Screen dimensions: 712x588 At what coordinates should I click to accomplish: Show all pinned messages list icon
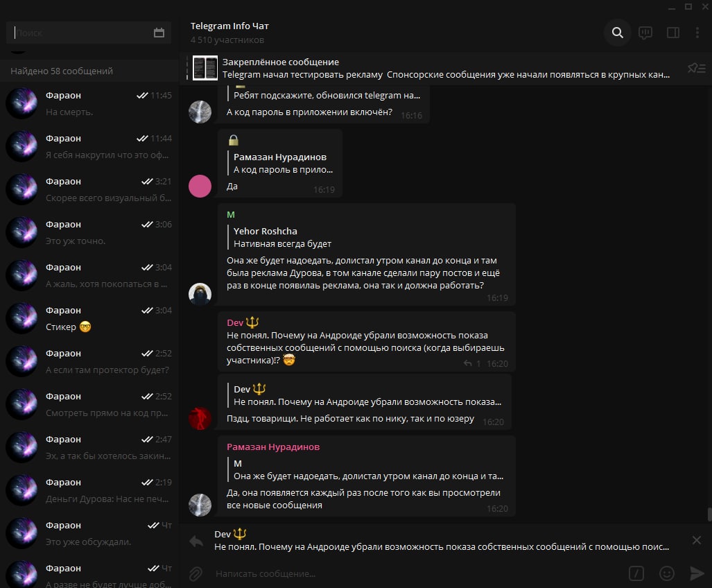696,68
